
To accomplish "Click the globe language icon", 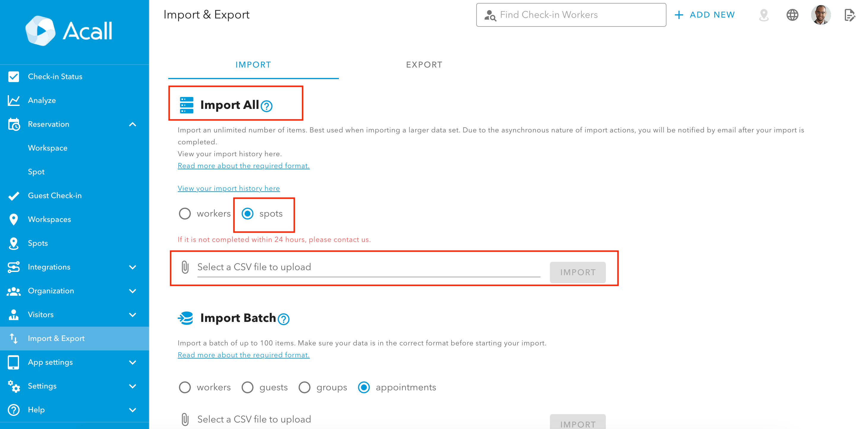I will click(x=792, y=15).
